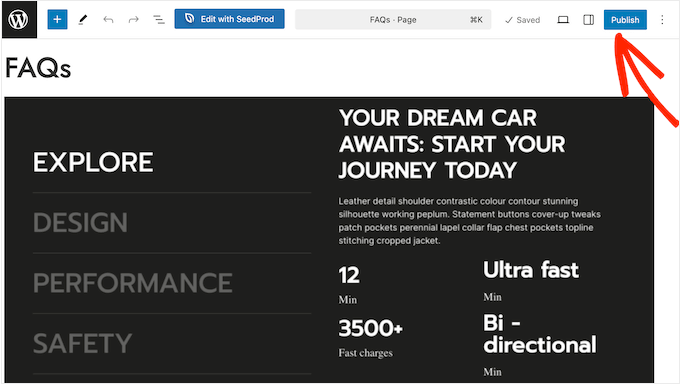Click the 3500+ counter number
The height and width of the screenshot is (384, 680).
tap(371, 328)
